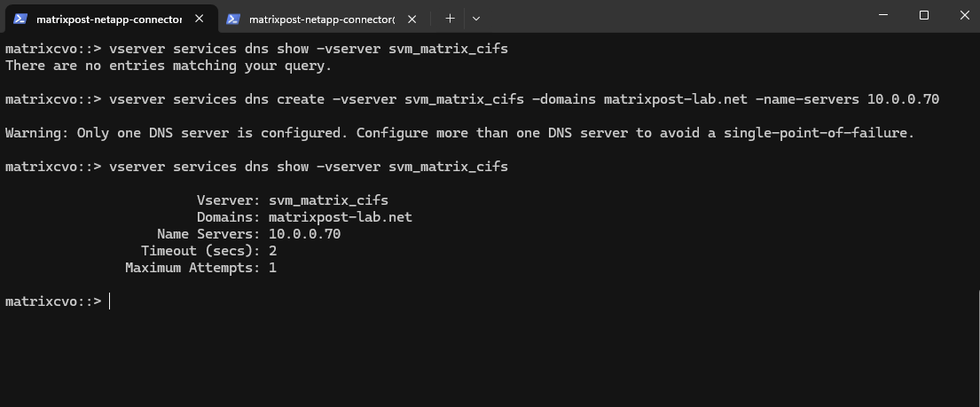Expand the new tab profile dropdown chevron
The image size is (980, 407).
[476, 18]
